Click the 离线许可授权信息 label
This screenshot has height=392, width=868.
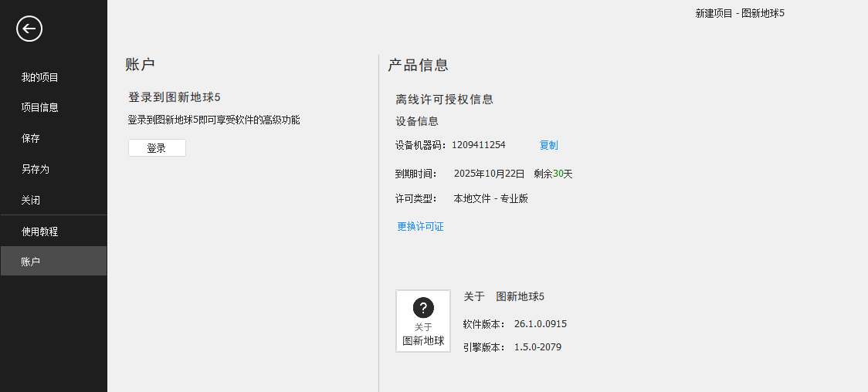(444, 100)
